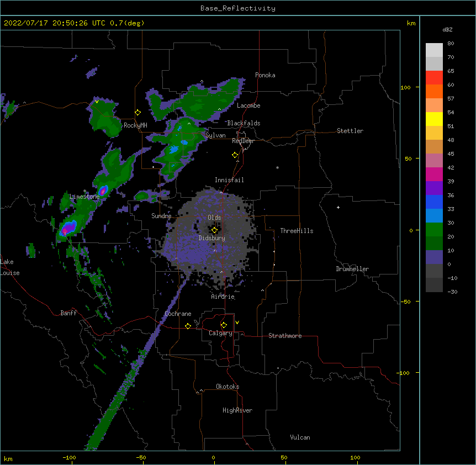Pick the mauve 42-45 dBZ legend swatch

(x=434, y=161)
